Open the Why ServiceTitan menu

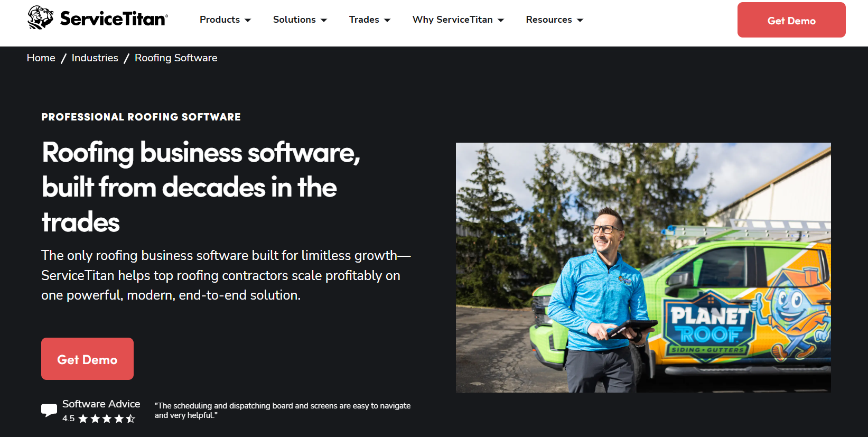[458, 20]
